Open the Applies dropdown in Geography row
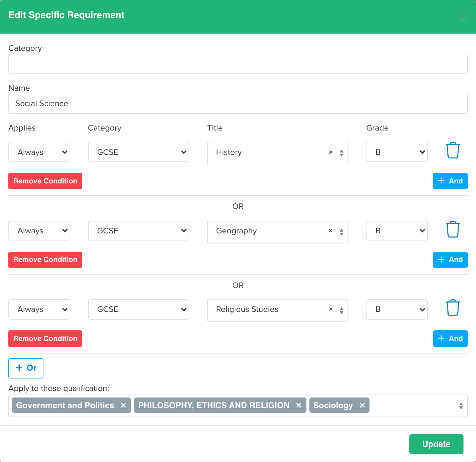The height and width of the screenshot is (462, 476). [x=39, y=231]
